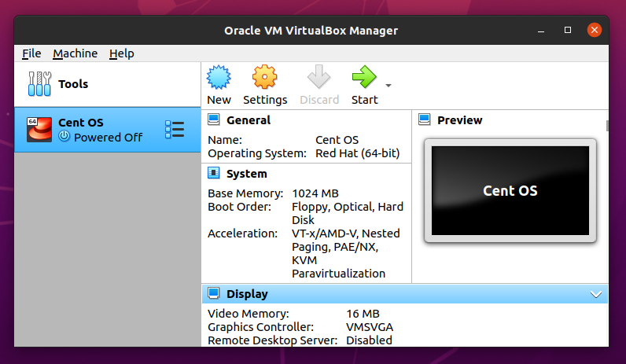
Task: Click the Cent OS preview thumbnail
Action: click(x=510, y=191)
